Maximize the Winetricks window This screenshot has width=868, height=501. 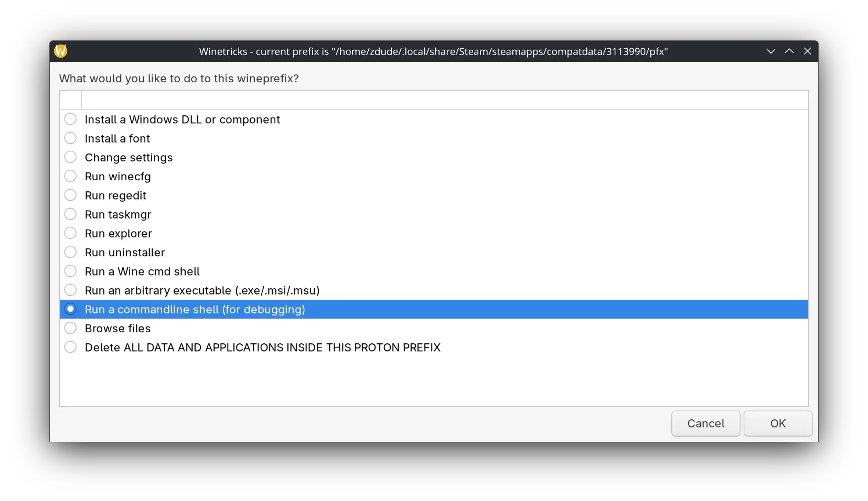click(789, 51)
